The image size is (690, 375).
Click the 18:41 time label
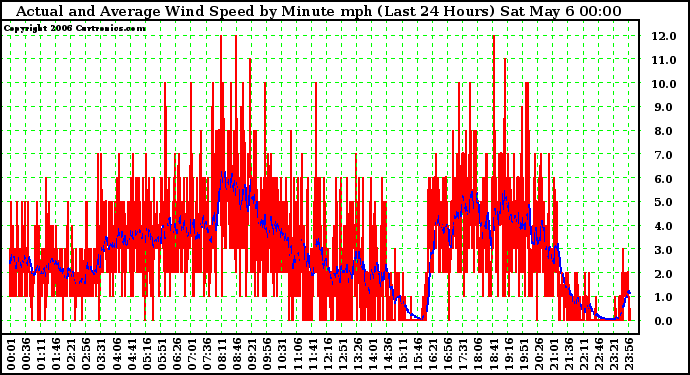(x=493, y=354)
